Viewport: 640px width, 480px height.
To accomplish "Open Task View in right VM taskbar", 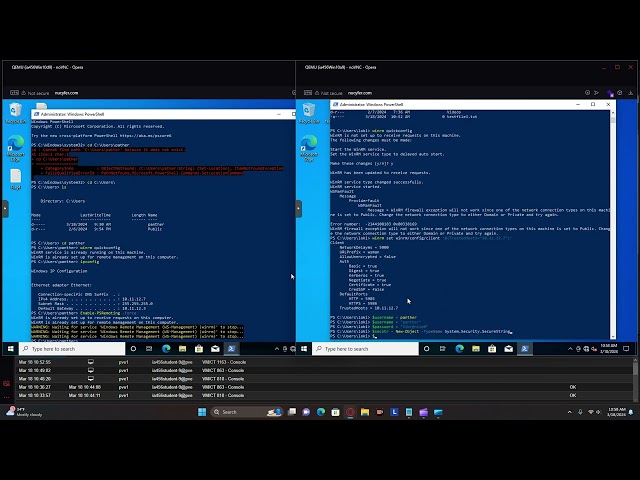I will pyautogui.click(x=442, y=349).
